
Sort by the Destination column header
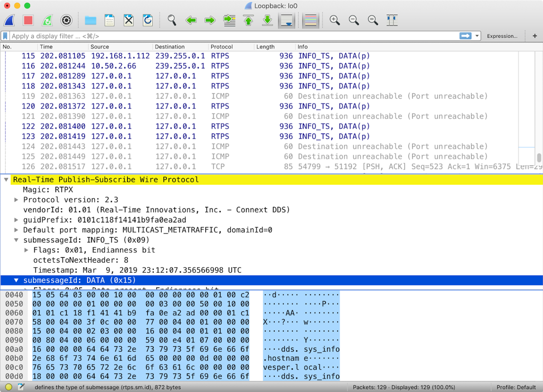tap(180, 47)
